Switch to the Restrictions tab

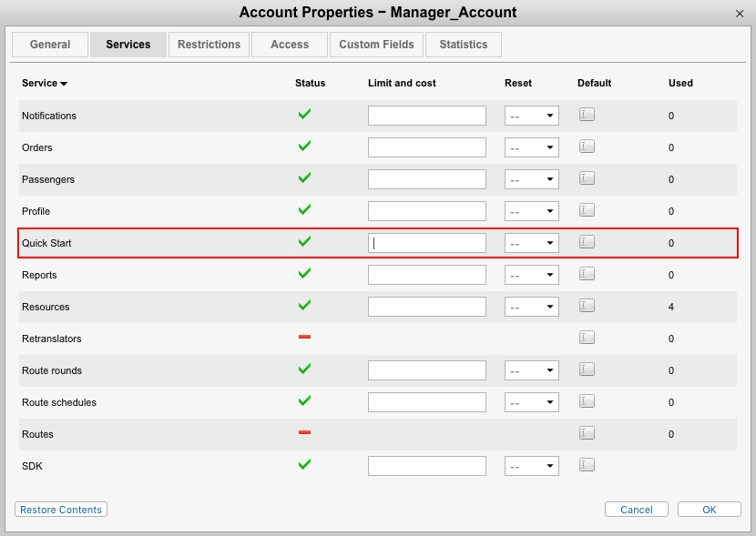[x=209, y=45]
